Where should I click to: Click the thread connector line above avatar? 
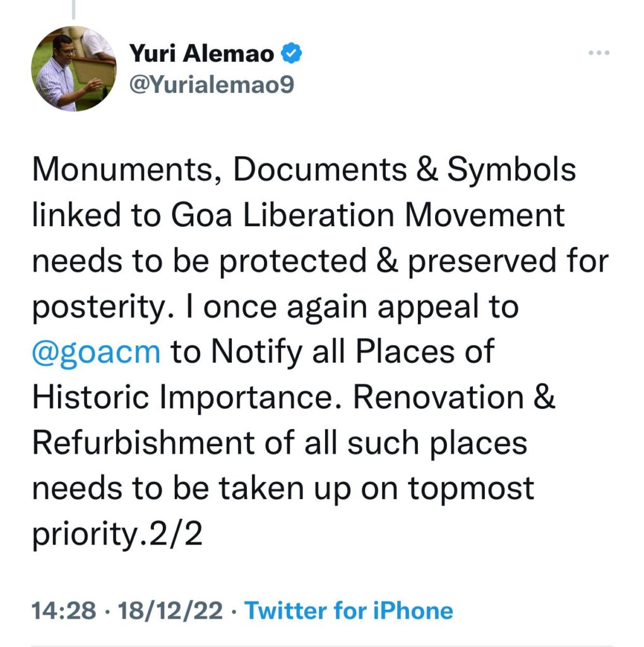73,9
